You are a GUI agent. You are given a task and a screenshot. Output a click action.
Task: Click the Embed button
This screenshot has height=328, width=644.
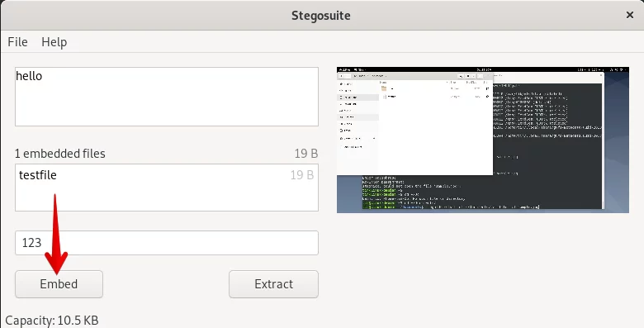59,284
